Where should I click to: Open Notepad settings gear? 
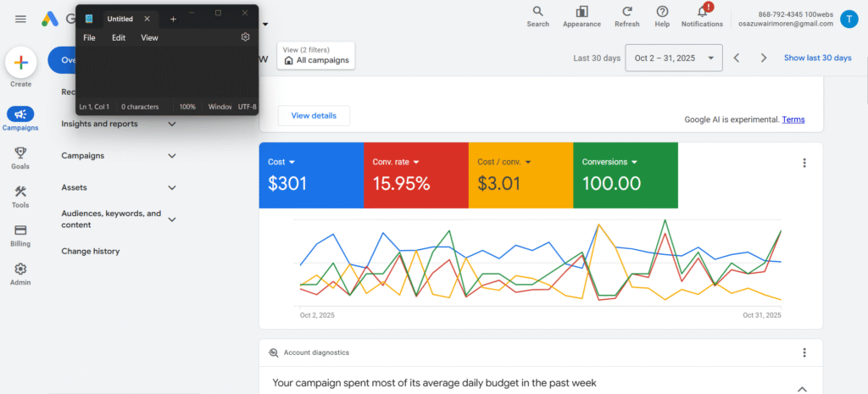coord(245,37)
